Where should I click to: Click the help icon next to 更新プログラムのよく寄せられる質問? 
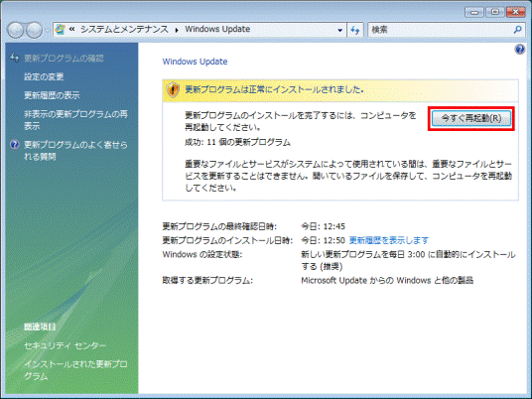point(15,145)
